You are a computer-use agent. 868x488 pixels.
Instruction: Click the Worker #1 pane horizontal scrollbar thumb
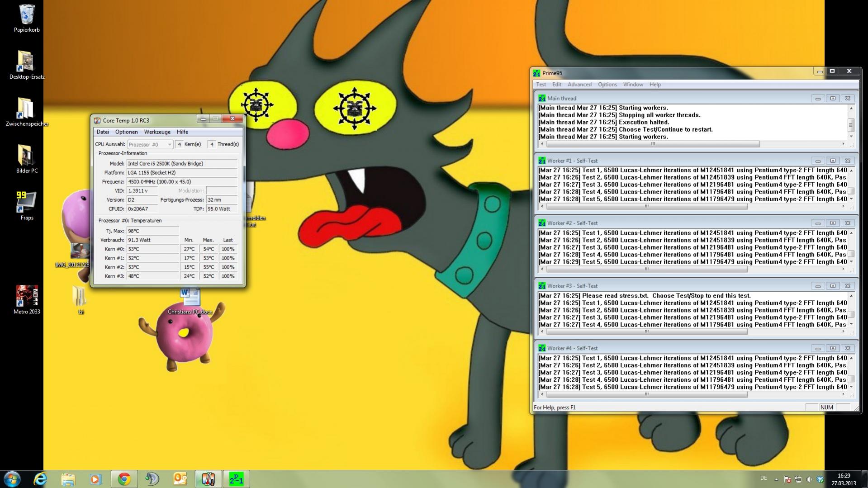[647, 207]
